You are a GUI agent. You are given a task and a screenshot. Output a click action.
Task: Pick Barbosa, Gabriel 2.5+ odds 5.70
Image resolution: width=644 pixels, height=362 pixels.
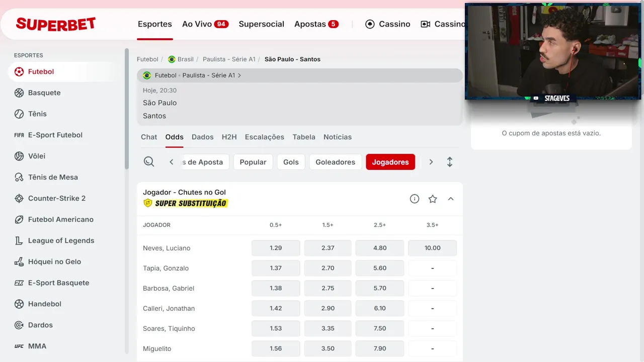tap(380, 288)
